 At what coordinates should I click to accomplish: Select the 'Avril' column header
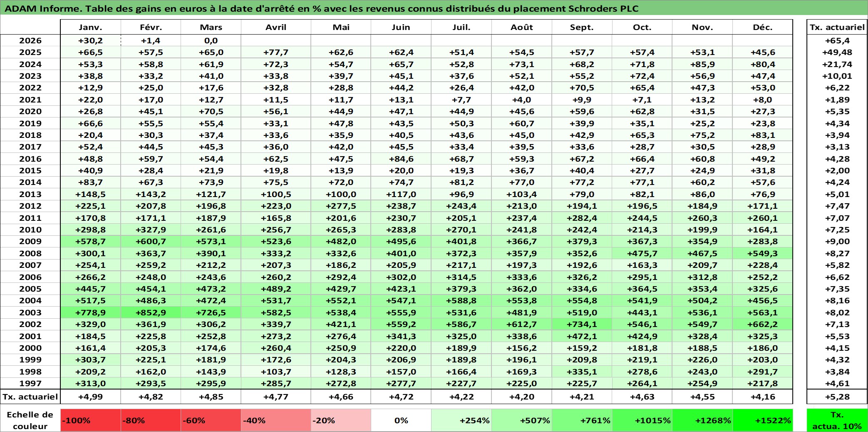click(276, 27)
